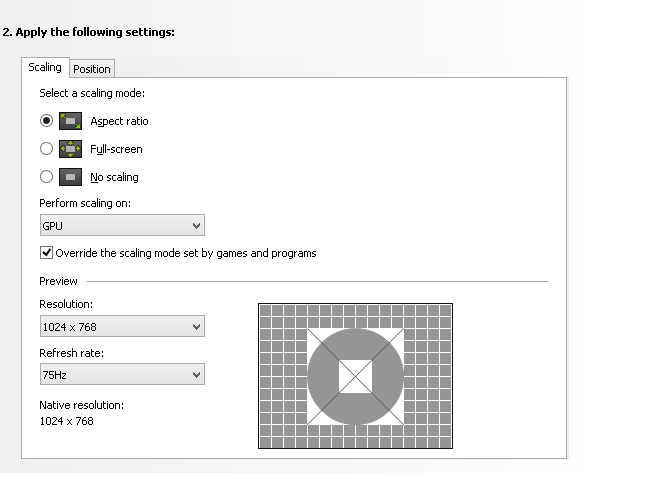Screen dimensions: 647x479
Task: Toggle the override scaling mode checkbox
Action: click(x=46, y=253)
